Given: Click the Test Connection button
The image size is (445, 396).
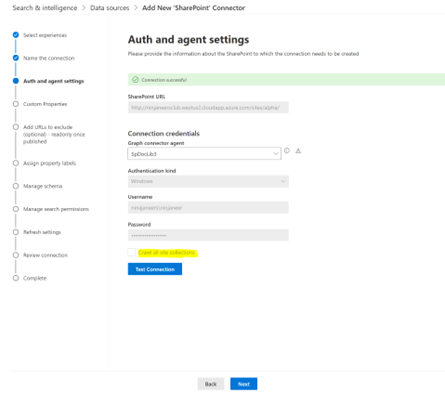Looking at the screenshot, I should [x=155, y=269].
